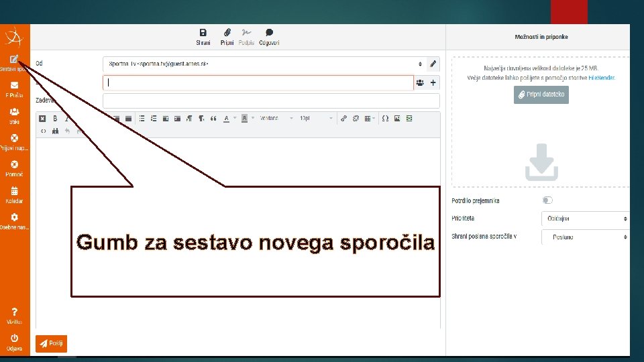Click the Pripni attach paperclip icon
Viewport: 644px width, 362px height.
[x=227, y=32]
